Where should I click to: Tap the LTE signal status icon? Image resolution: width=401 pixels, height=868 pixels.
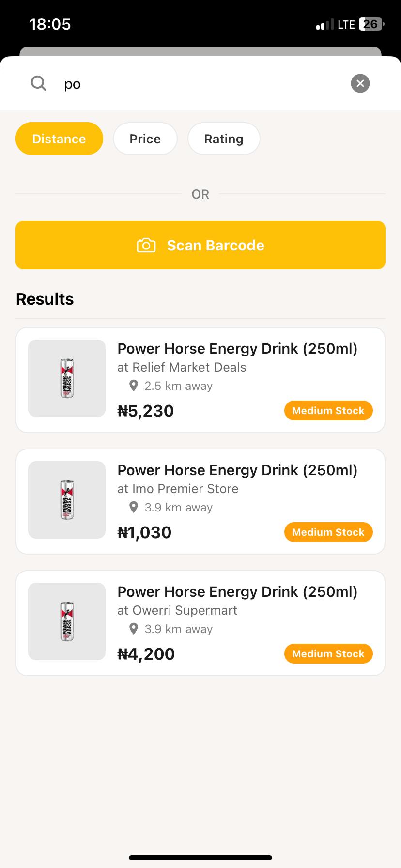[335, 24]
